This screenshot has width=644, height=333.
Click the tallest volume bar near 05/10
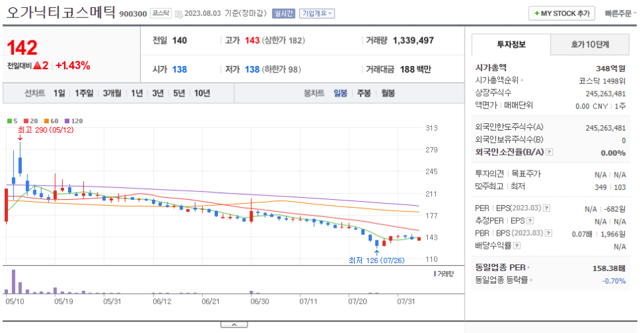(x=13, y=281)
